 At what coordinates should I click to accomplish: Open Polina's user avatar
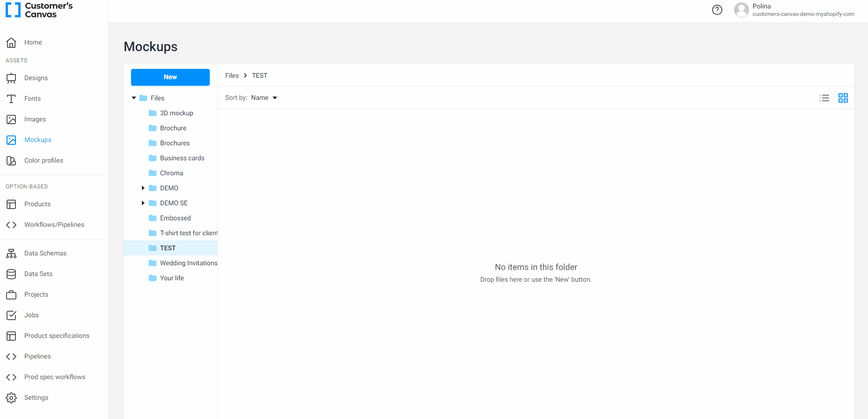coord(742,10)
